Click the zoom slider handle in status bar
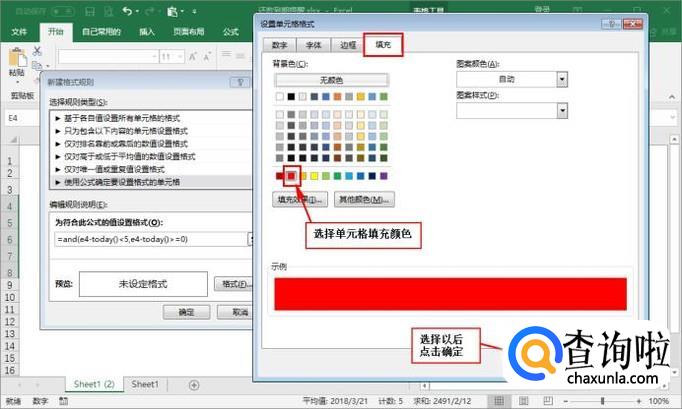The width and height of the screenshot is (682, 409). tap(602, 401)
